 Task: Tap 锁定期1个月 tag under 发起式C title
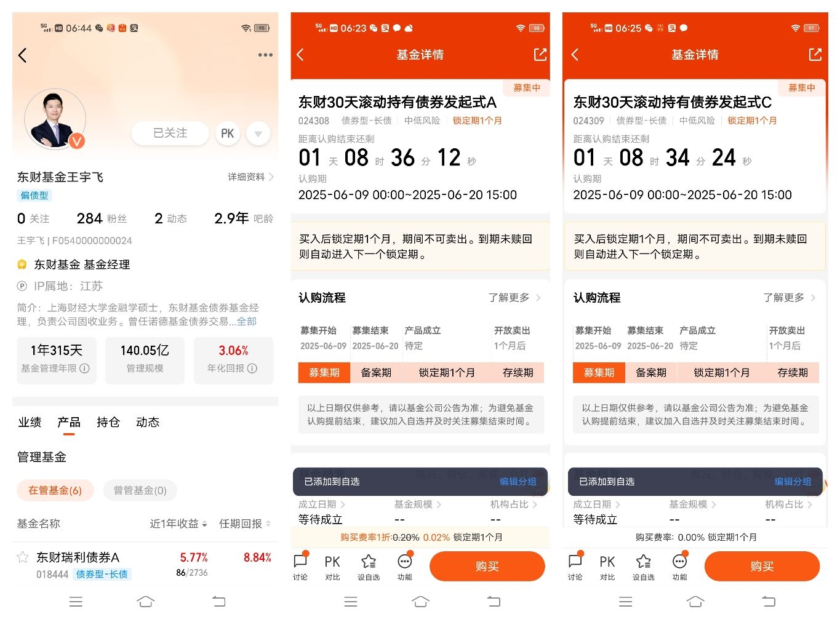coord(752,121)
